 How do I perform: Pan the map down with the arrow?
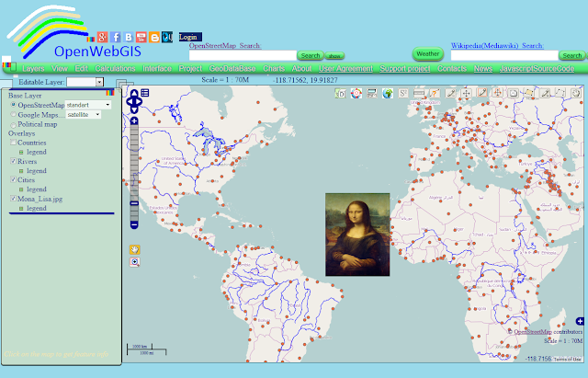click(x=134, y=110)
